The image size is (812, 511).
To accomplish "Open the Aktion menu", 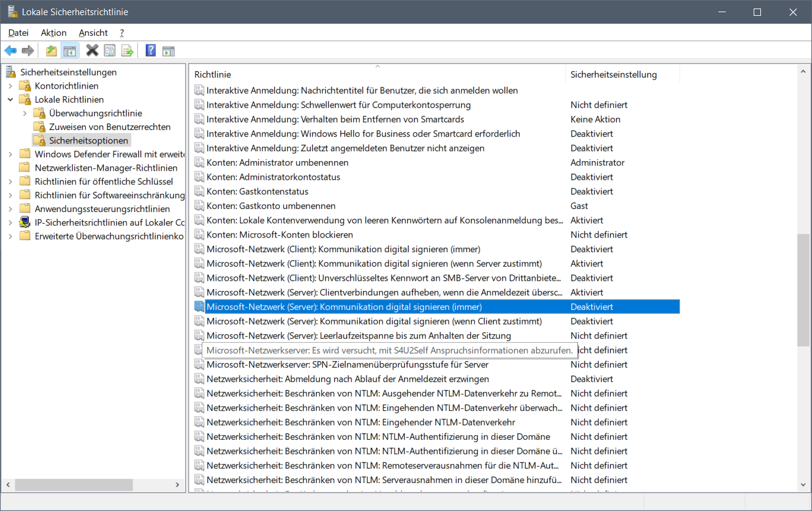I will click(x=53, y=33).
